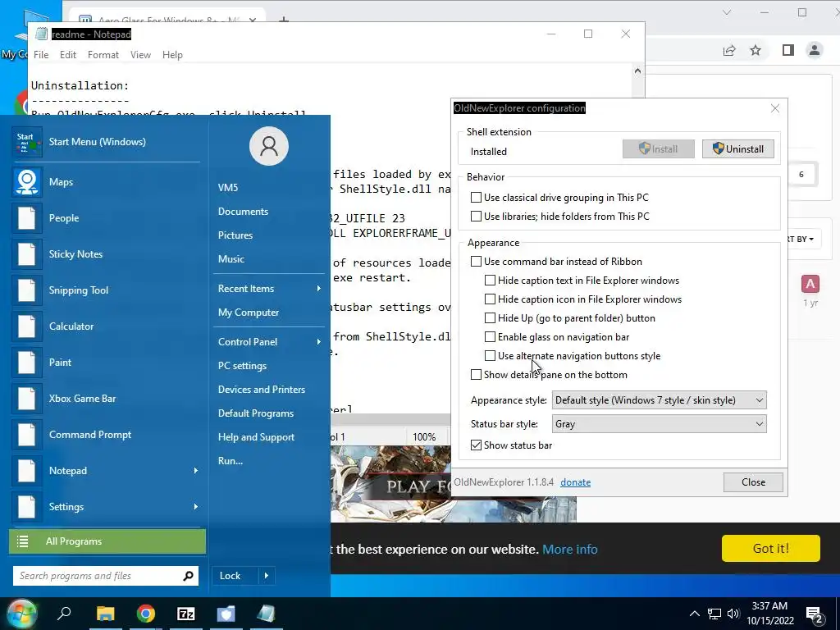This screenshot has height=630, width=840.
Task: Open the Appearance style dropdown
Action: (x=659, y=400)
